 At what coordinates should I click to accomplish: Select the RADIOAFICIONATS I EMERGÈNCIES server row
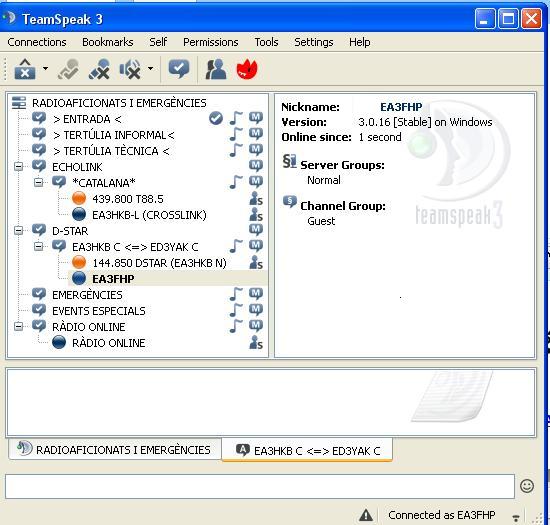pyautogui.click(x=119, y=103)
